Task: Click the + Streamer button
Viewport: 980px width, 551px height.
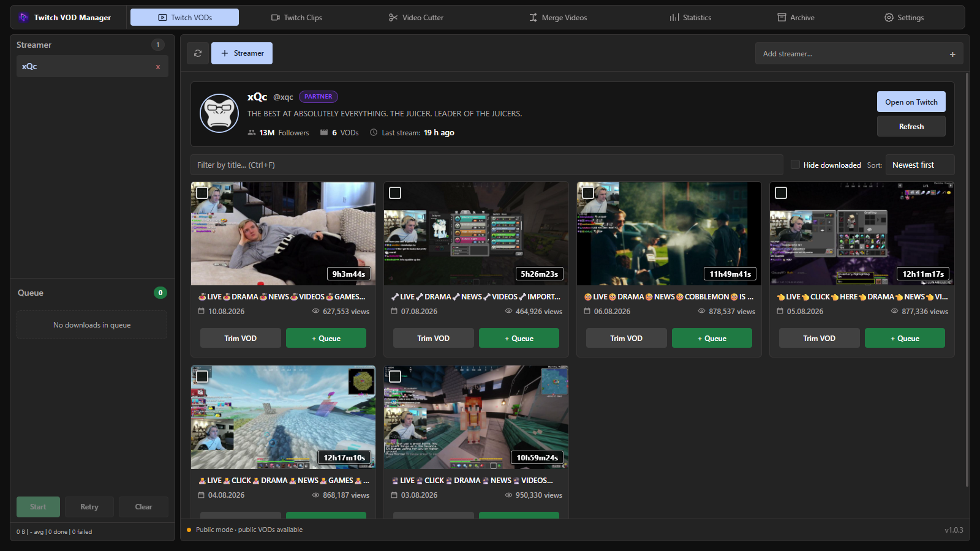Action: pyautogui.click(x=242, y=53)
